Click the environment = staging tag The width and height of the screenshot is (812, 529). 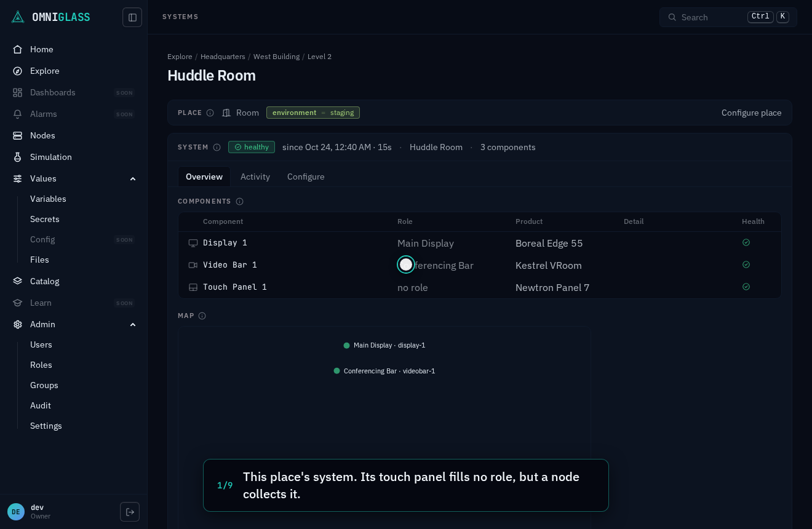pos(313,113)
